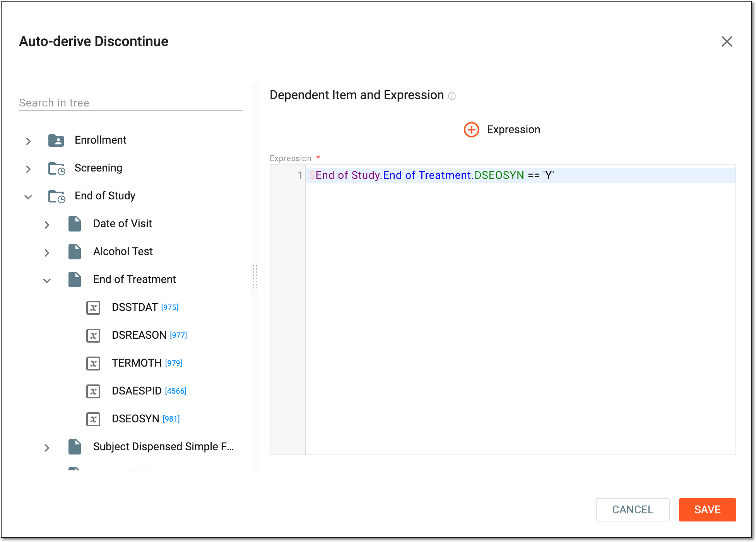Expand the Screening tree node
Screen dimensions: 756x542
coord(28,169)
